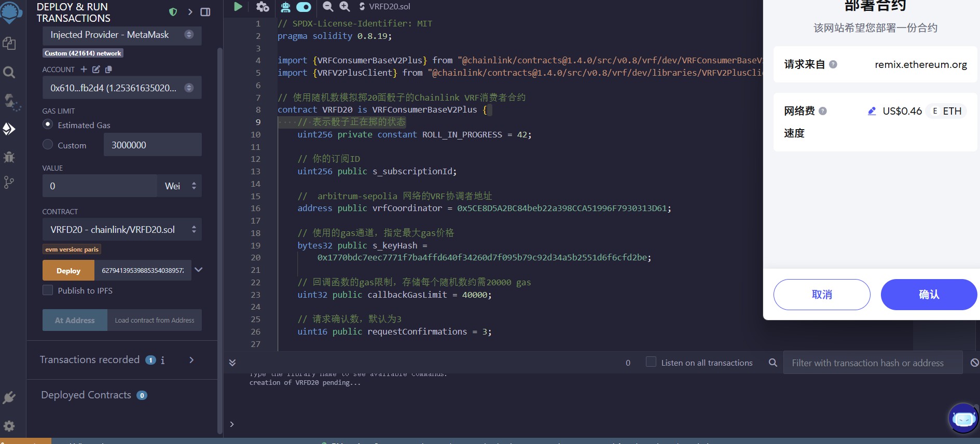
Task: Click the help icon next to 网络费
Action: click(x=823, y=111)
